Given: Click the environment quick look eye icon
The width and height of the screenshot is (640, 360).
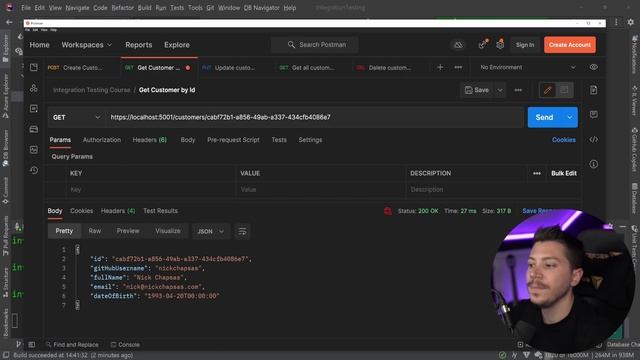Looking at the screenshot, I should coord(593,67).
